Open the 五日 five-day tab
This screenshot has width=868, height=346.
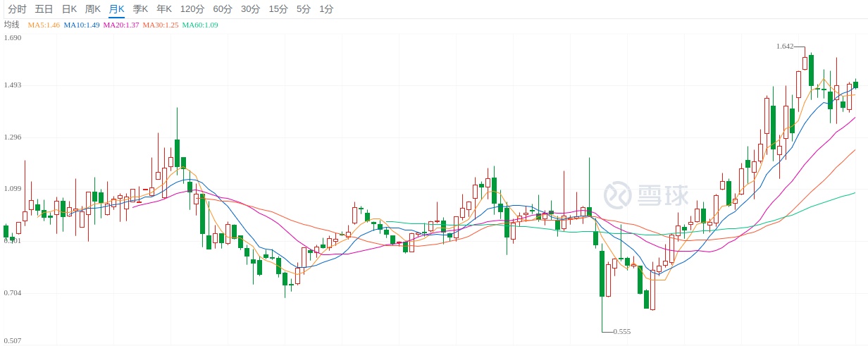[x=44, y=9]
